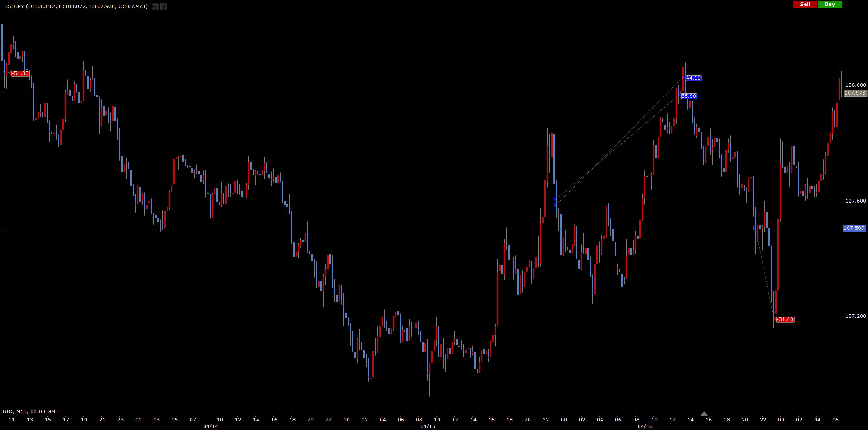The height and width of the screenshot is (430, 868).
Task: Click the 107.200 price axis label
Action: coord(855,316)
